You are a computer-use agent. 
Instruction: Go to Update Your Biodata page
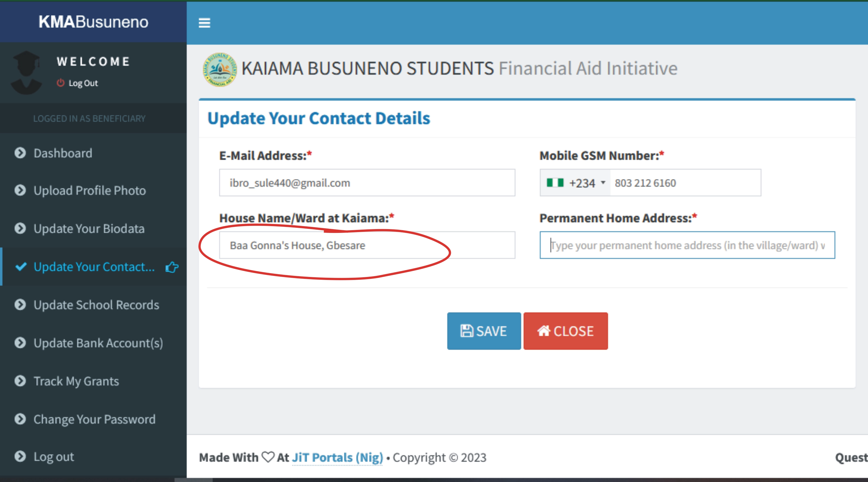tap(89, 228)
